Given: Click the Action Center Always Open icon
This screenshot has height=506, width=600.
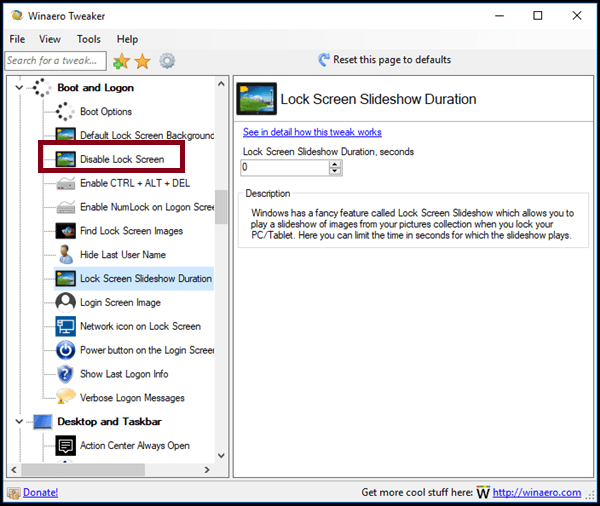Looking at the screenshot, I should pyautogui.click(x=65, y=446).
